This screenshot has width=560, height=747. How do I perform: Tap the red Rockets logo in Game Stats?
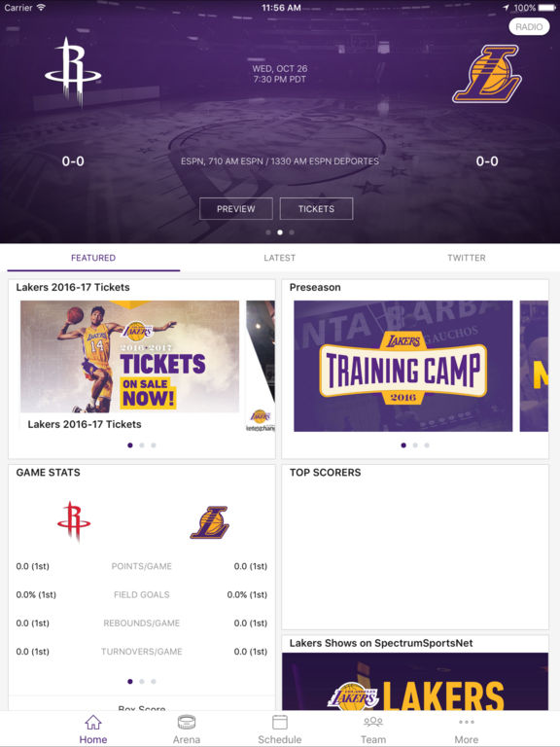click(x=73, y=521)
